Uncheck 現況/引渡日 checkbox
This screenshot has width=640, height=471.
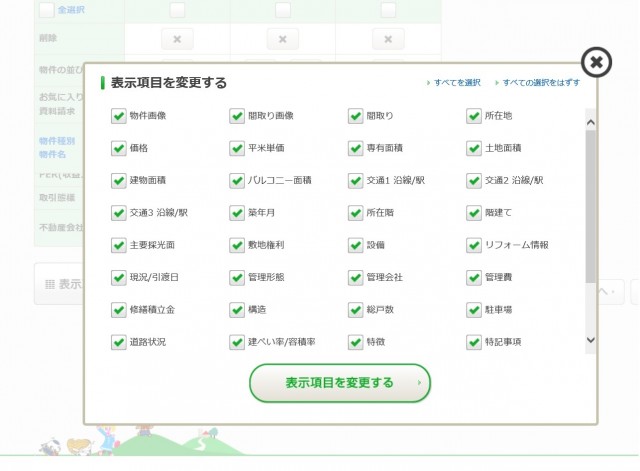coord(118,278)
